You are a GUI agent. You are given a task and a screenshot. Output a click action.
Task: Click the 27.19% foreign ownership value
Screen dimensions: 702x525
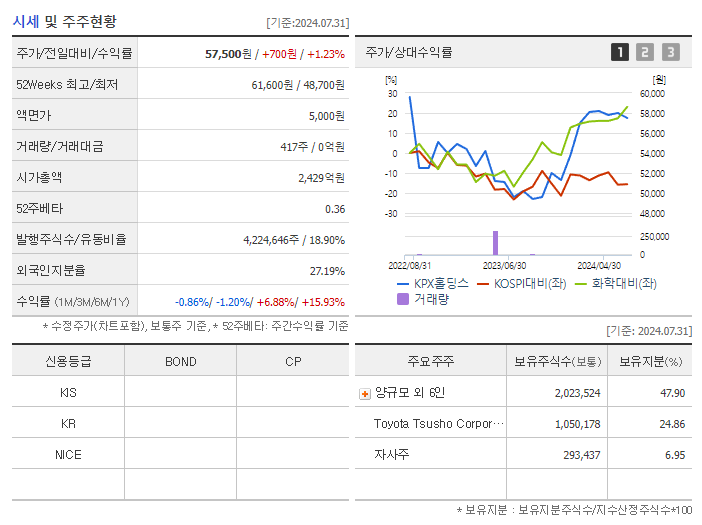(327, 271)
